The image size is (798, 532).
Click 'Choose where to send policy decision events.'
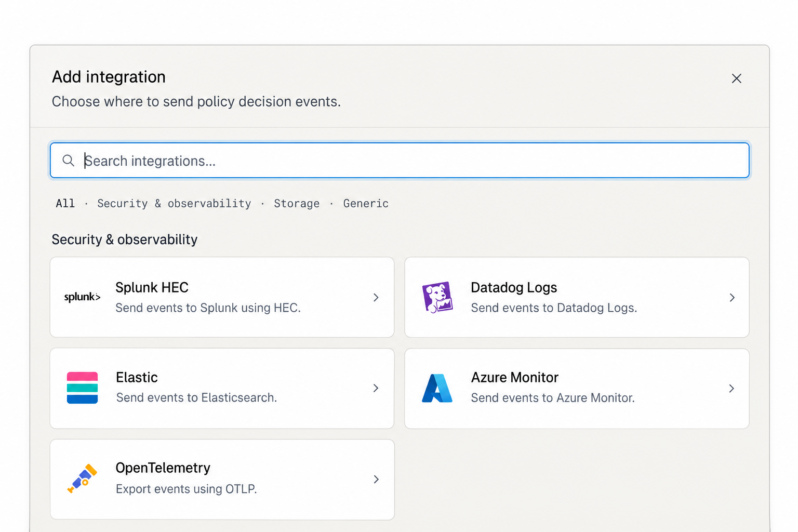pyautogui.click(x=196, y=101)
